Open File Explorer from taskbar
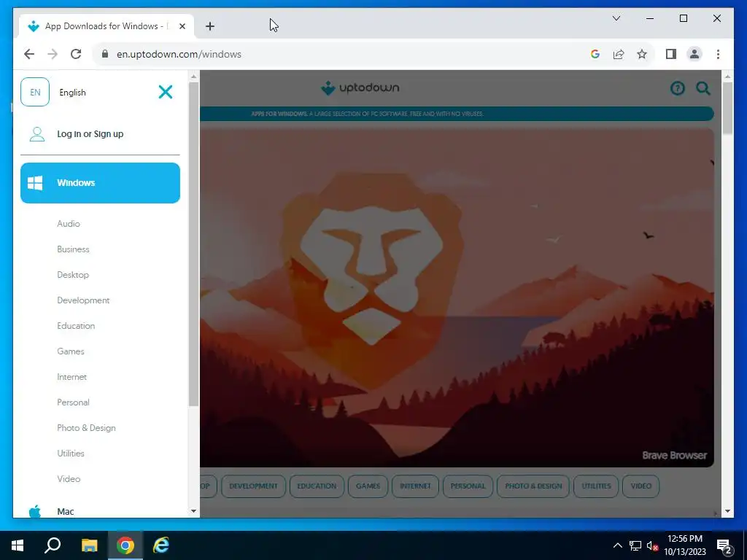Image resolution: width=747 pixels, height=560 pixels. point(89,545)
